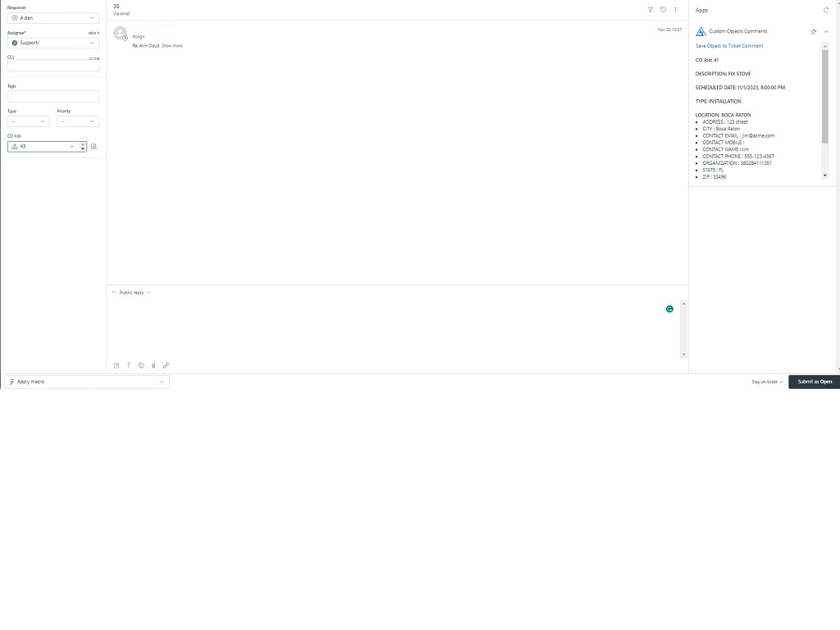Pin the Custom Objects Comments app
Viewport: 840px width, 630px height.
pyautogui.click(x=813, y=31)
